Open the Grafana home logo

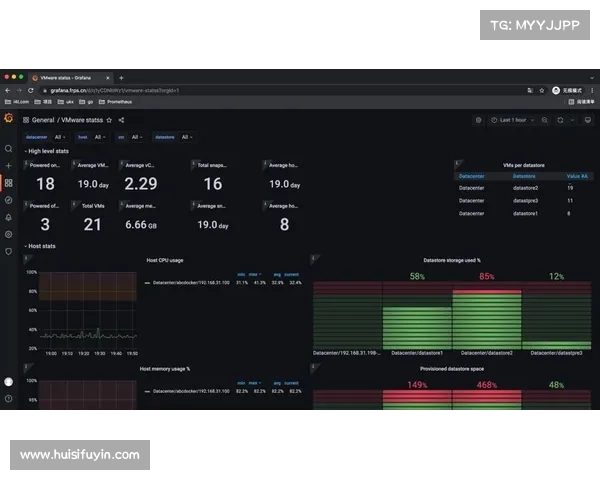8,118
